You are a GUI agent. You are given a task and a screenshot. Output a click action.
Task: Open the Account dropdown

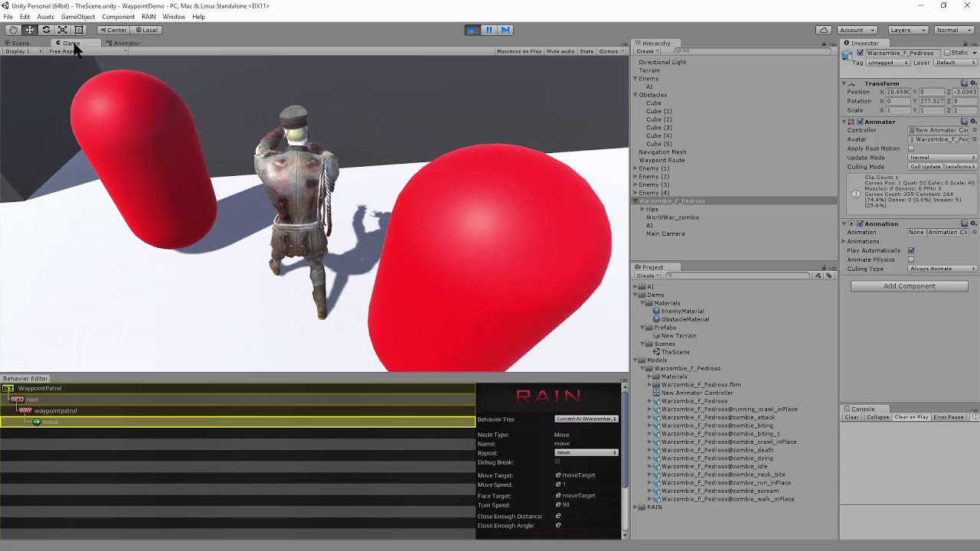tap(856, 30)
